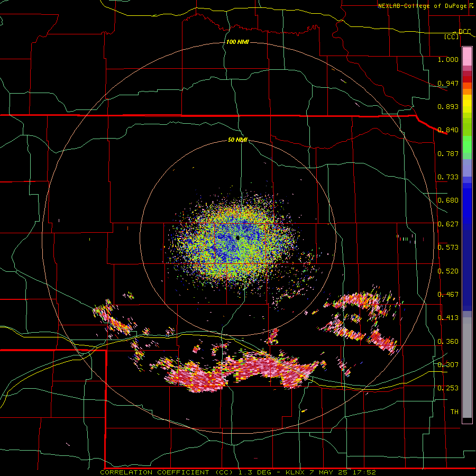
Task: Select the 0.467 color scale value
Action: 448,295
